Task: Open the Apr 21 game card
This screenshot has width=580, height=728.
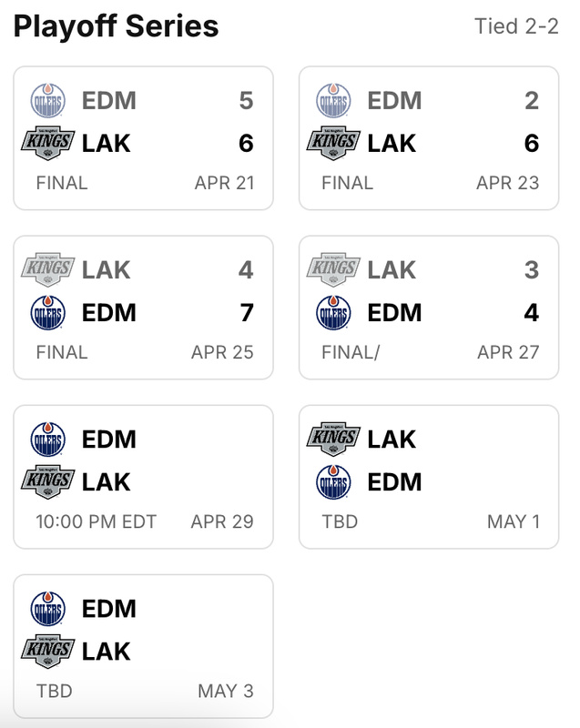Action: click(144, 138)
